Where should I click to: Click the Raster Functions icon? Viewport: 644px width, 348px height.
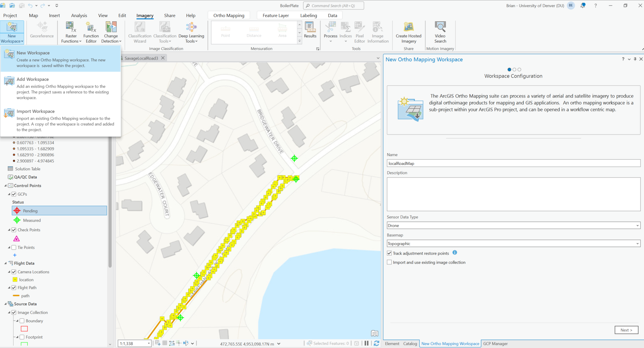click(71, 27)
